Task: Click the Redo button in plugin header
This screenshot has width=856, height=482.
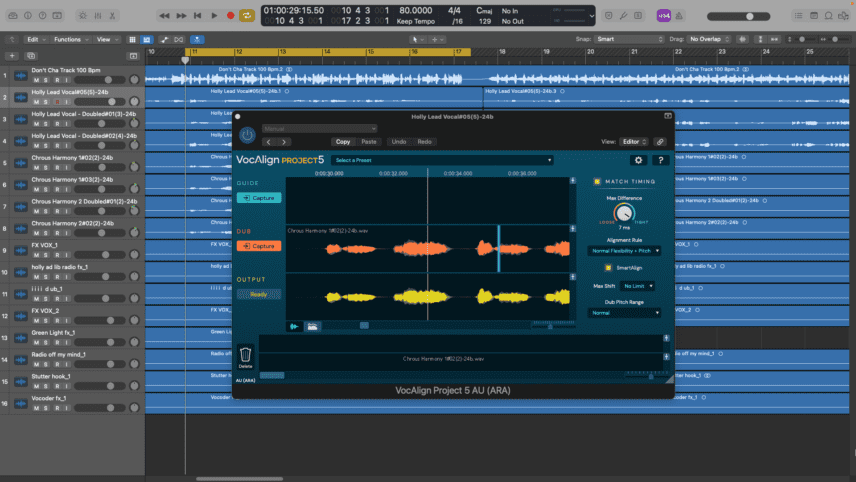Action: (424, 142)
